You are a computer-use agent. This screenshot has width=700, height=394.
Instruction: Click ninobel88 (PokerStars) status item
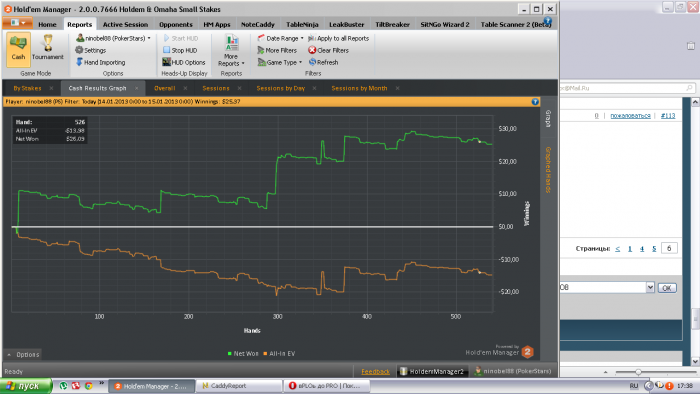pyautogui.click(x=512, y=371)
